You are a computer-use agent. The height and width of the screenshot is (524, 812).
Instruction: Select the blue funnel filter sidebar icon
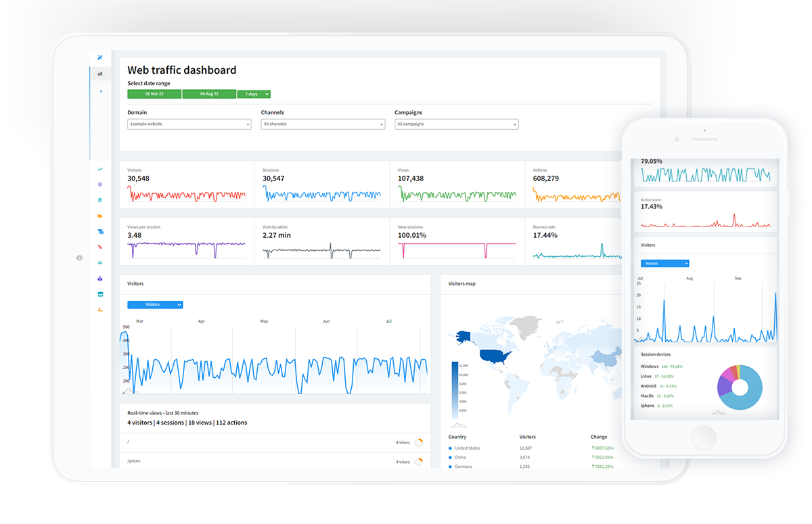100,231
